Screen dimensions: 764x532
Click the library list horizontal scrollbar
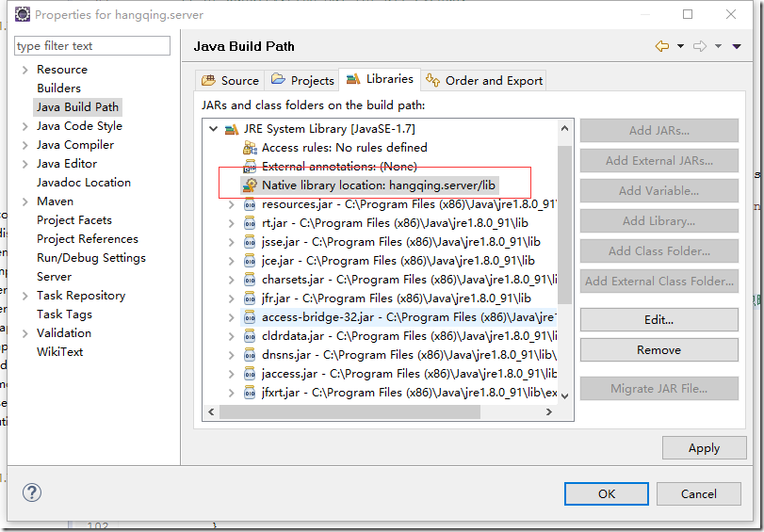pyautogui.click(x=349, y=411)
